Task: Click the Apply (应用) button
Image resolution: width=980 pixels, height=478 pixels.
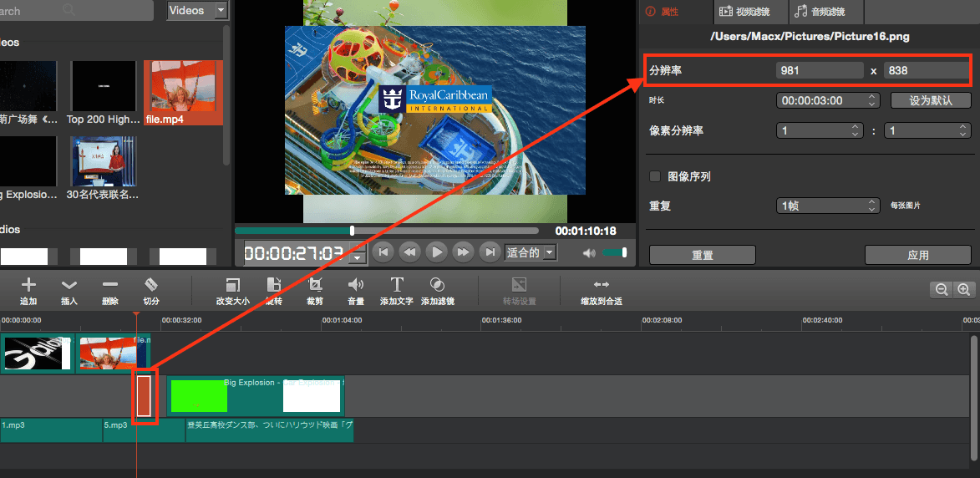Action: [x=918, y=255]
